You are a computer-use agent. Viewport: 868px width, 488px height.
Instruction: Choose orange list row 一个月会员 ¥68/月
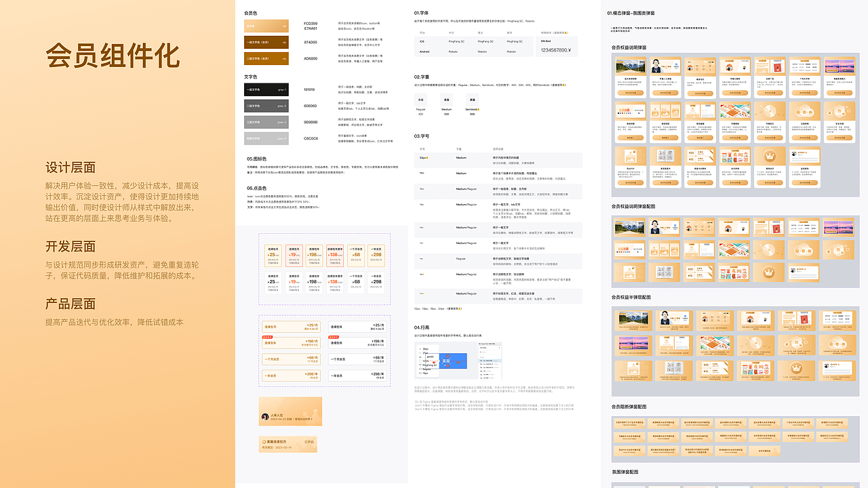click(292, 359)
